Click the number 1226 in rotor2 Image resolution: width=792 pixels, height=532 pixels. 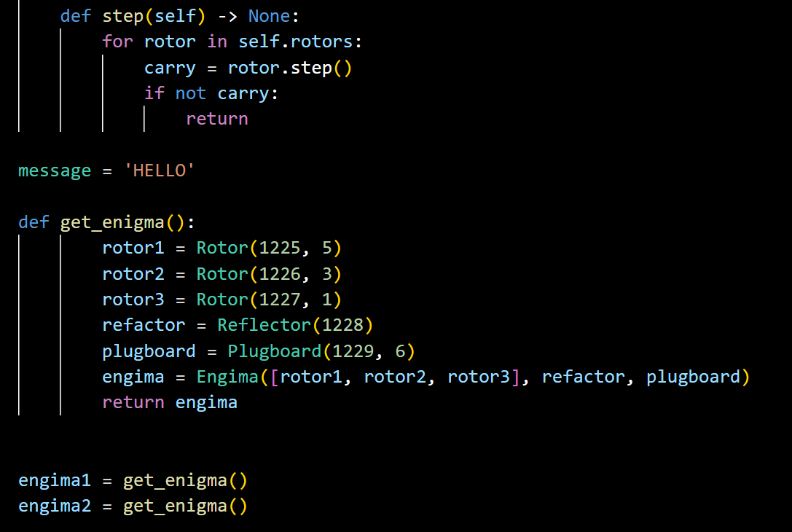point(280,274)
